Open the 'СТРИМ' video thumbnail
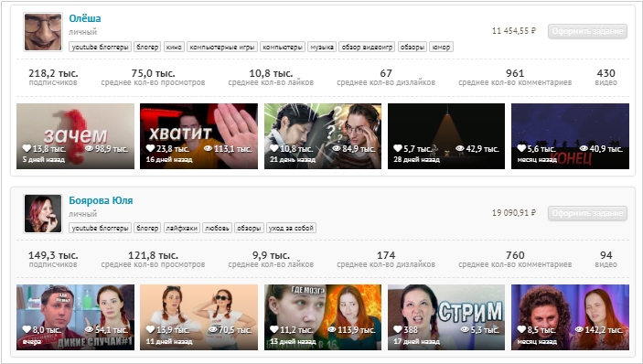643x364 pixels. pos(446,317)
